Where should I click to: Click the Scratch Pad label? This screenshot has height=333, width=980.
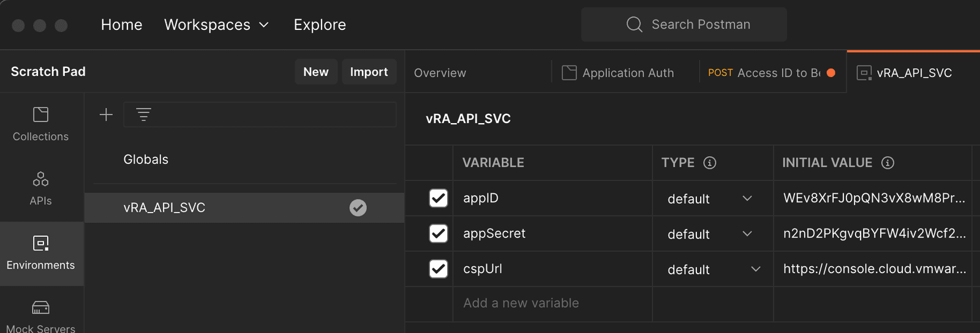(x=48, y=72)
